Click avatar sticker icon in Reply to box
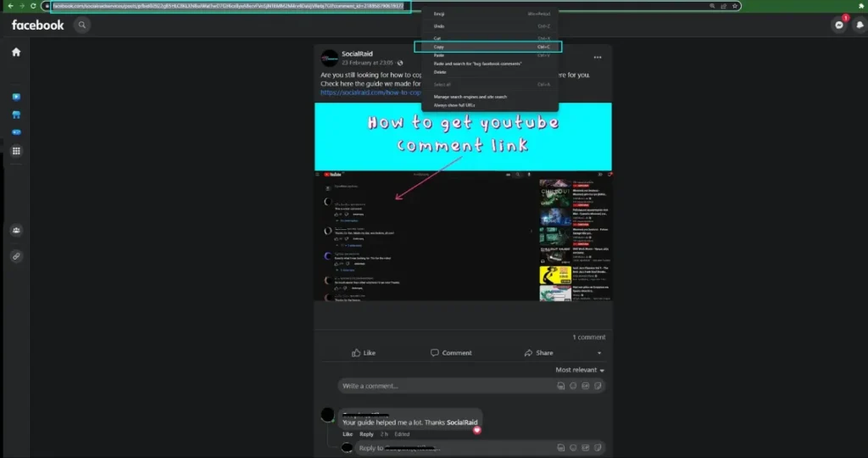868x458 pixels. (561, 448)
